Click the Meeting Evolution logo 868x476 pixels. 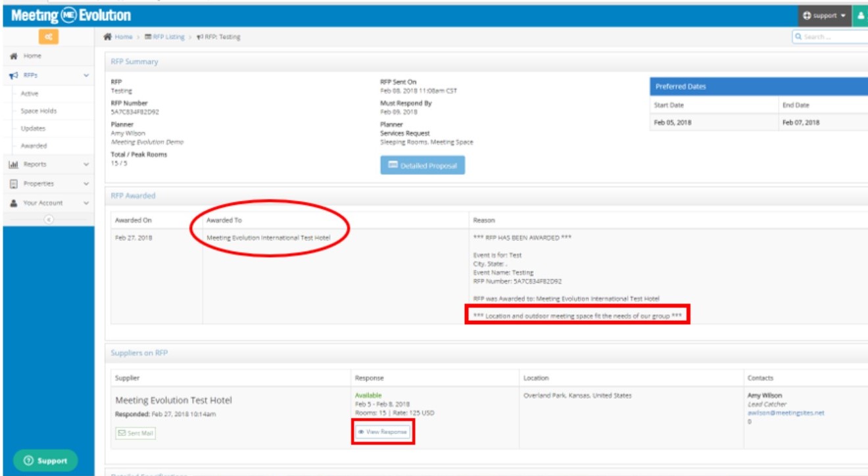pyautogui.click(x=71, y=15)
